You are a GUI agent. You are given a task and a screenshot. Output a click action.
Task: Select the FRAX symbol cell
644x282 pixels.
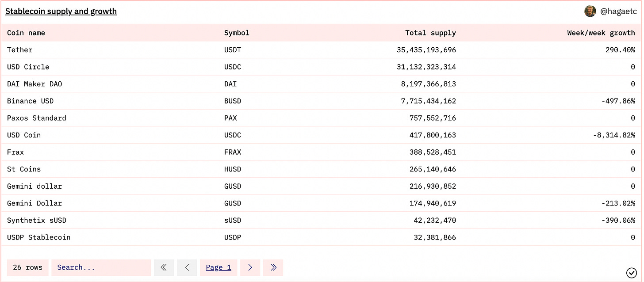coord(233,152)
